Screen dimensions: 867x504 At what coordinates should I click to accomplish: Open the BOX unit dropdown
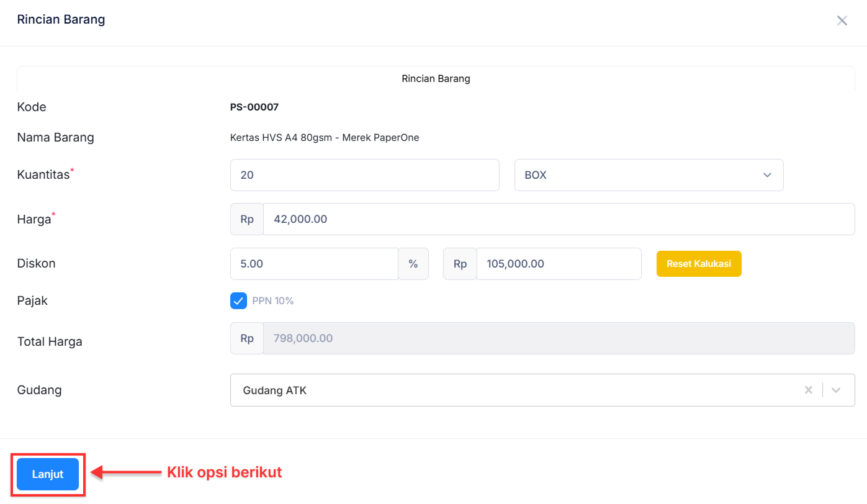[x=649, y=175]
